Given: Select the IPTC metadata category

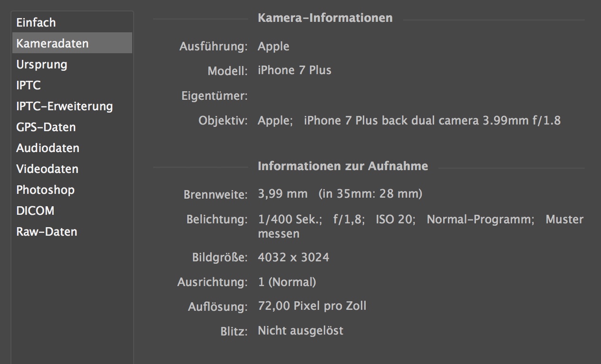Looking at the screenshot, I should (x=72, y=85).
